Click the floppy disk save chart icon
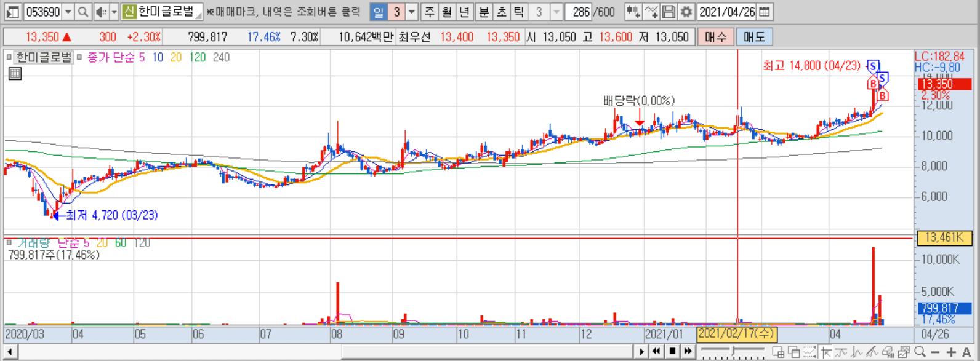Screen dimensions: 980x361 click(669, 12)
